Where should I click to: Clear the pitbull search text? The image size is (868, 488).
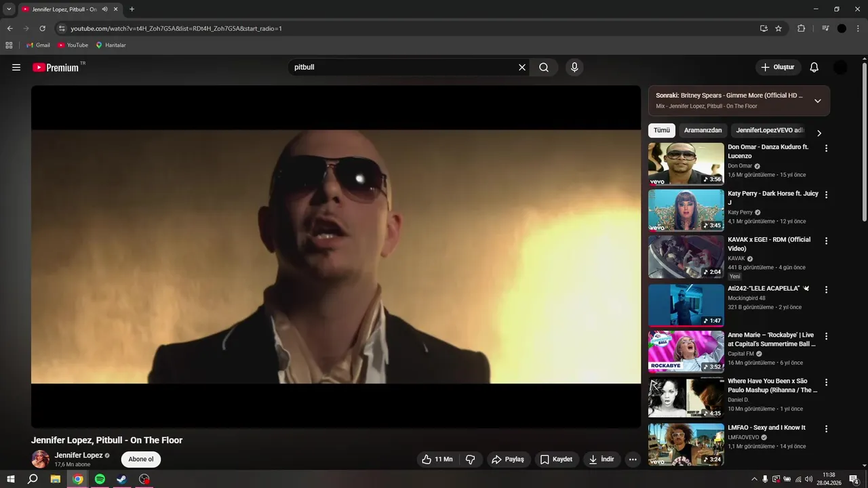click(522, 67)
